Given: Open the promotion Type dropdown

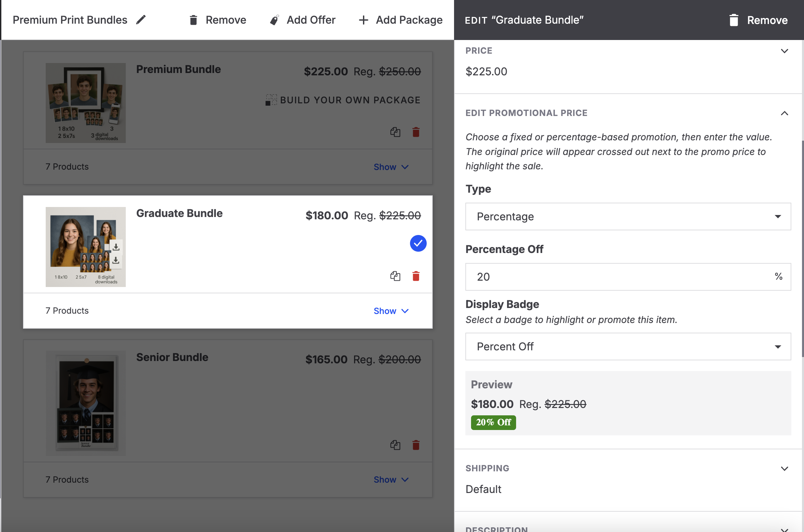Looking at the screenshot, I should [628, 216].
